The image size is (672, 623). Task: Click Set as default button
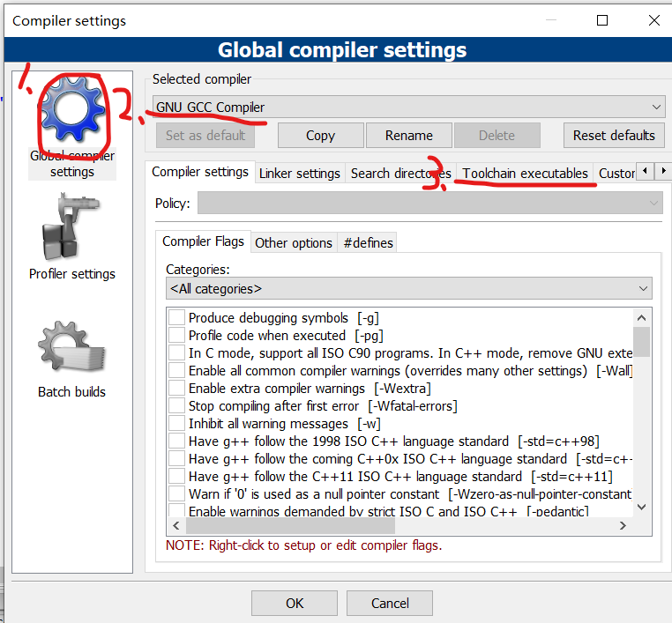[205, 136]
